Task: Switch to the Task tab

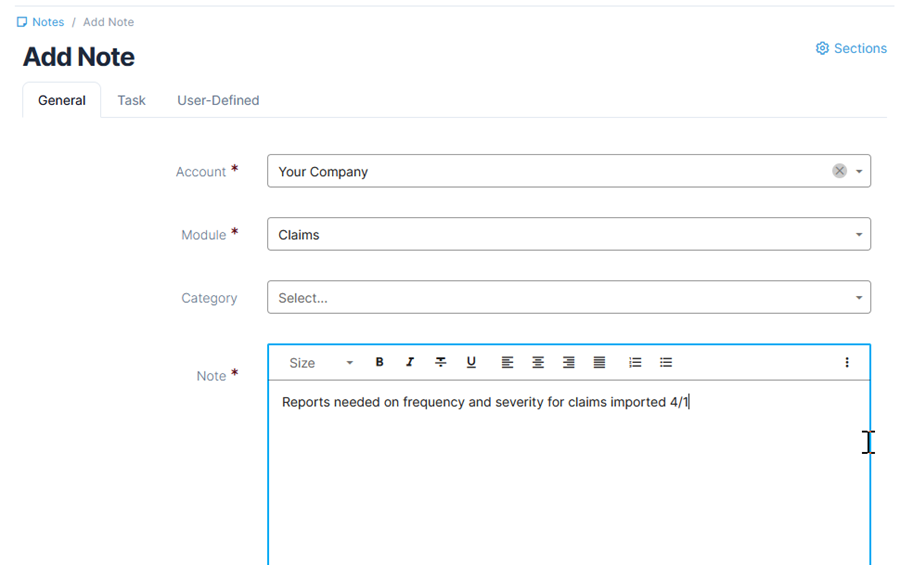Action: coord(131,100)
